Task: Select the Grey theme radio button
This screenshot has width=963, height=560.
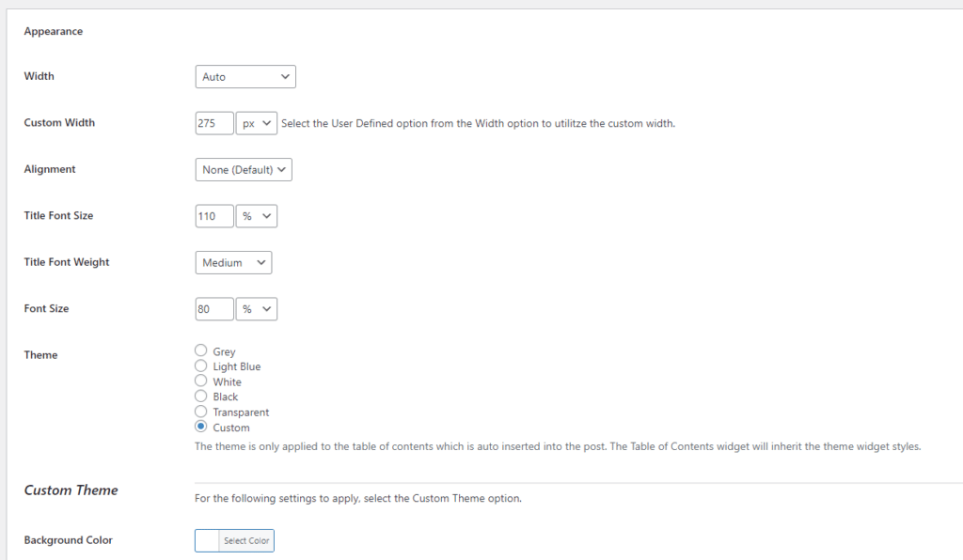Action: point(201,350)
